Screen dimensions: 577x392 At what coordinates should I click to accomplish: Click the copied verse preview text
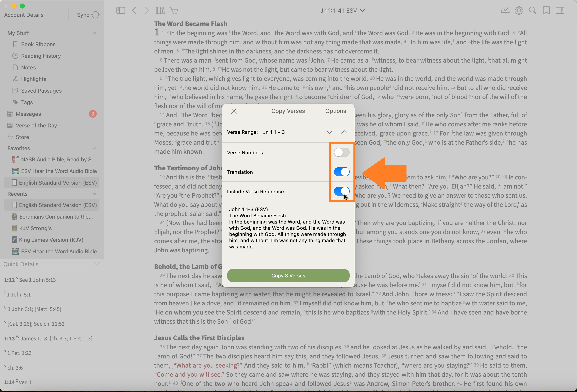point(288,228)
